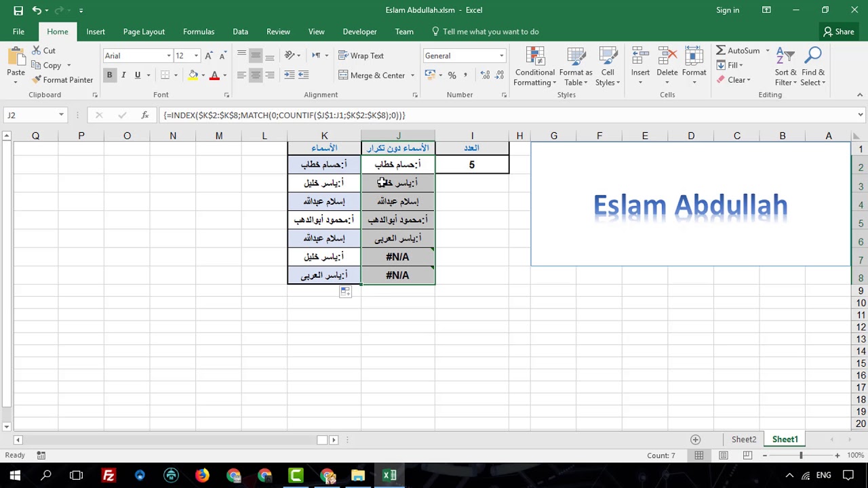This screenshot has height=488, width=868.
Task: Switch to the Page Layout tab
Action: tap(144, 32)
